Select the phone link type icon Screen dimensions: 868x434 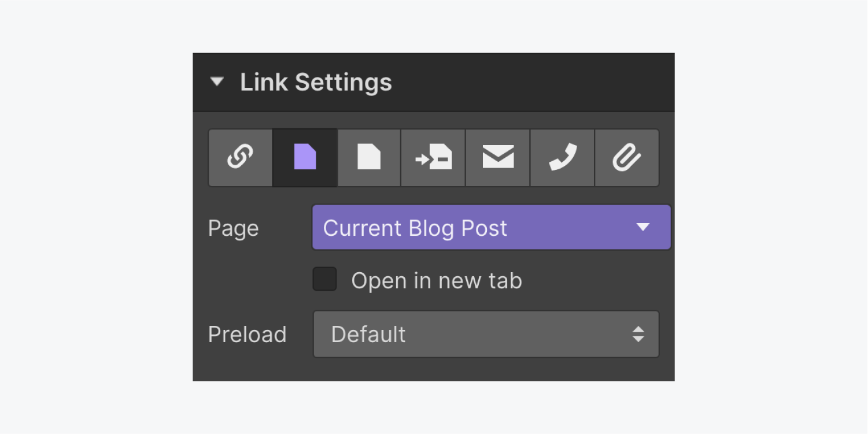pos(562,158)
